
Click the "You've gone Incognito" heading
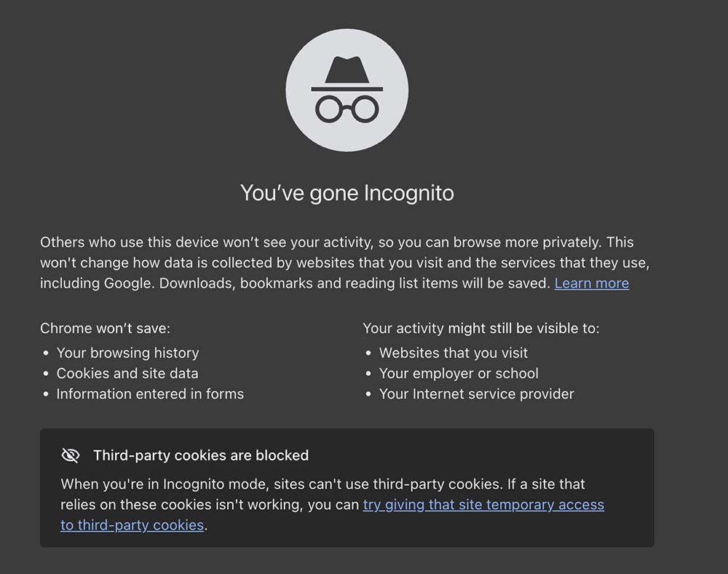[x=347, y=193]
